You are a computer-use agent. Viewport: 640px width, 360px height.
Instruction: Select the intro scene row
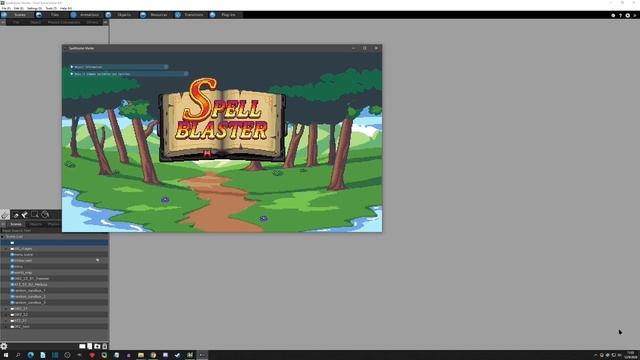(x=54, y=267)
